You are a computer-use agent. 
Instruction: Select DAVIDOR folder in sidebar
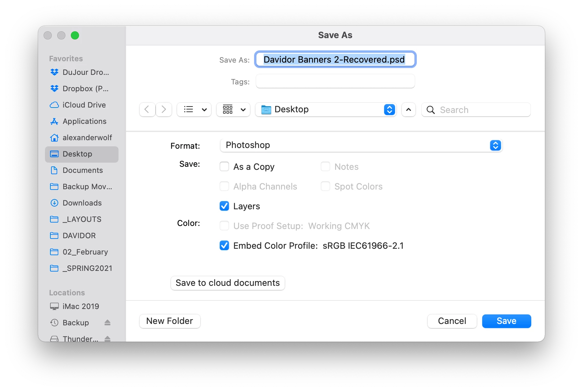(82, 235)
